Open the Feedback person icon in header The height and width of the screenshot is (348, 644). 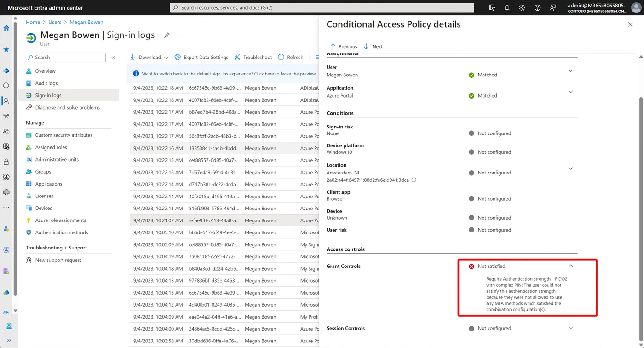[552, 8]
